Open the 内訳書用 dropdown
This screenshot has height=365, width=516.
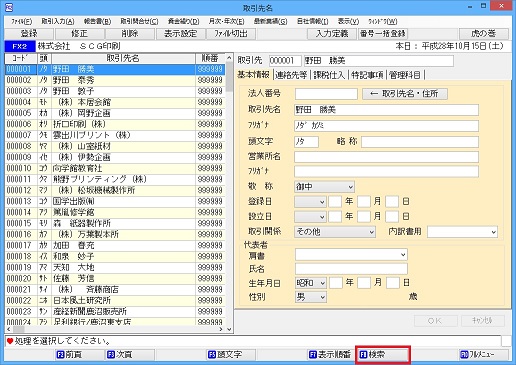tap(463, 232)
